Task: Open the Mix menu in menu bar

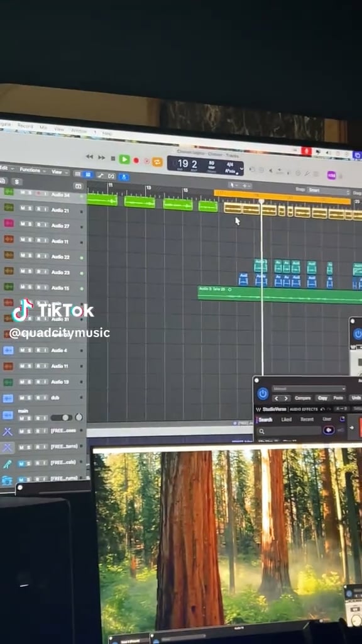Action: [43, 128]
